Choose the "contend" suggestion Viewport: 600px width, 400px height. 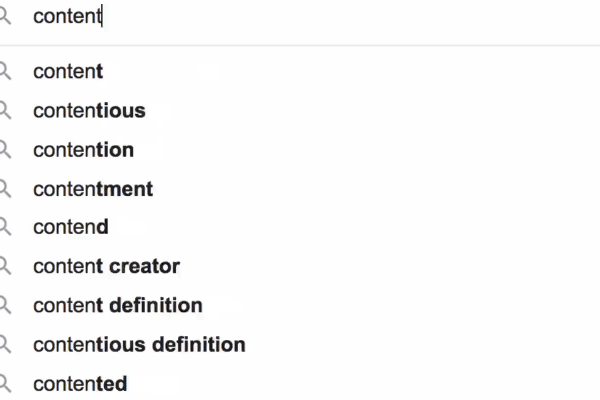(x=71, y=227)
